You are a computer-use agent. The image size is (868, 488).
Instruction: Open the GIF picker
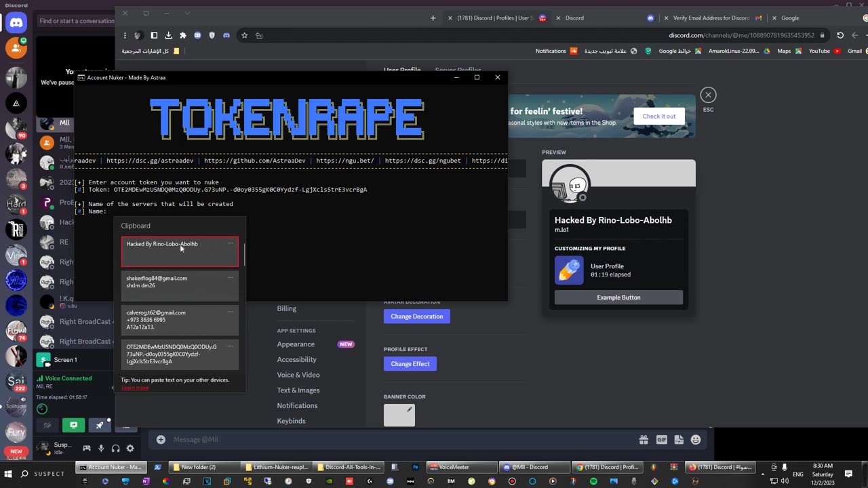point(661,440)
